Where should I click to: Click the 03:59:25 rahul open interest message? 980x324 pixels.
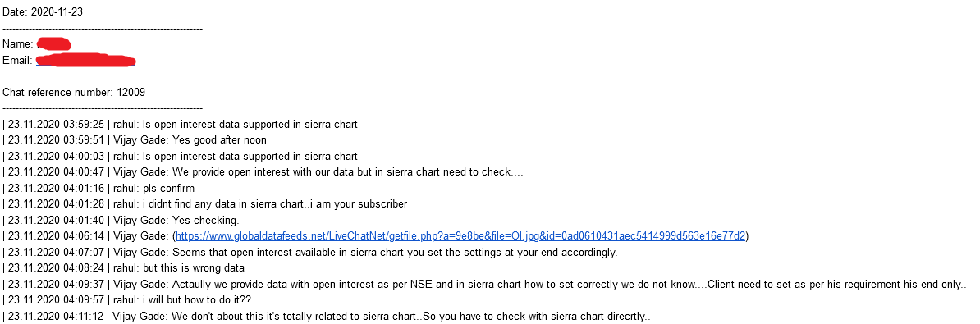coord(180,124)
